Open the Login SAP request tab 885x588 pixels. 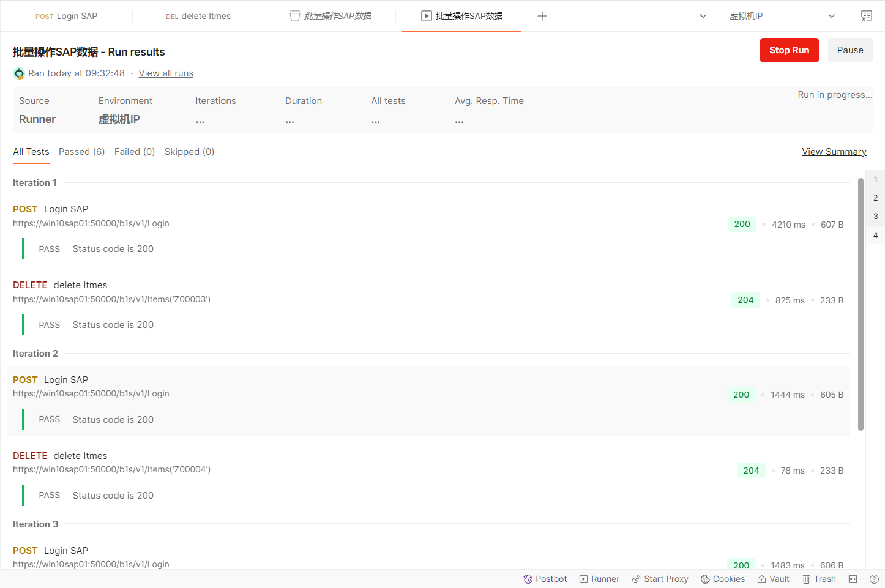click(66, 16)
